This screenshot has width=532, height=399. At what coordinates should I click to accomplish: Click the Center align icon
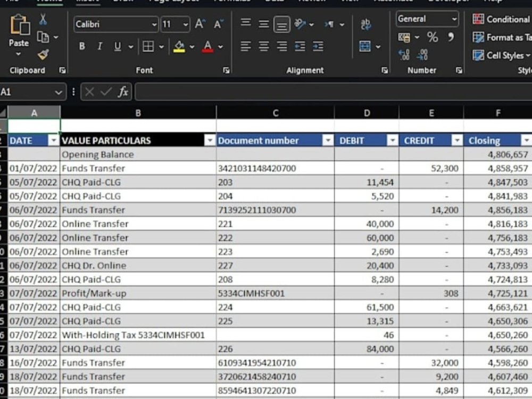coord(264,46)
